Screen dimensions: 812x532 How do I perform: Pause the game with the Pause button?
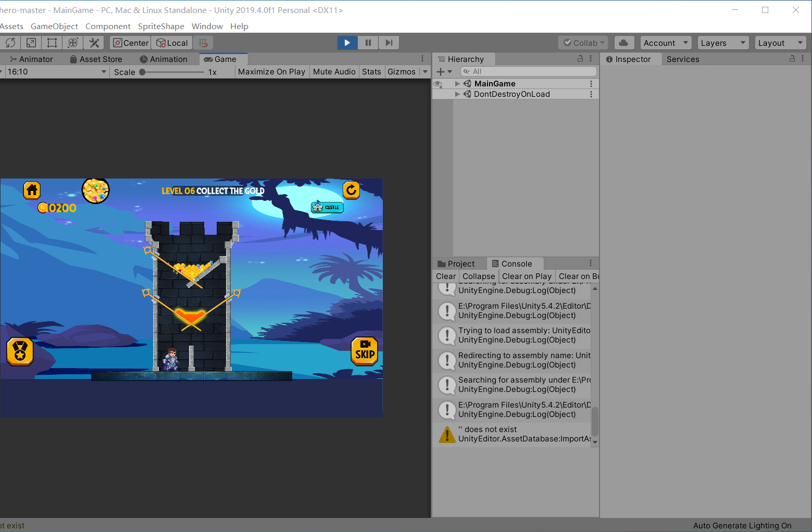pyautogui.click(x=368, y=43)
